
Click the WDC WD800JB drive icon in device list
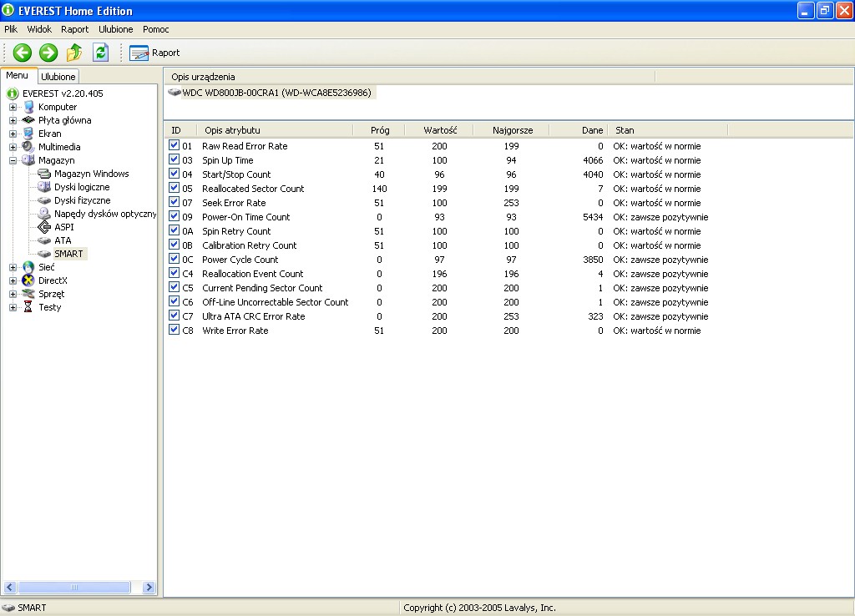[175, 92]
